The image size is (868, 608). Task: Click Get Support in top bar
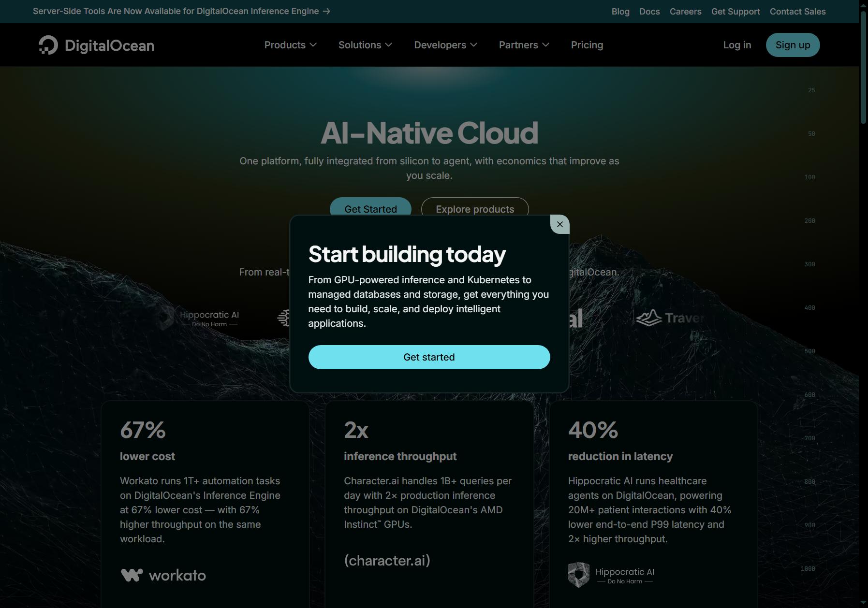[736, 12]
